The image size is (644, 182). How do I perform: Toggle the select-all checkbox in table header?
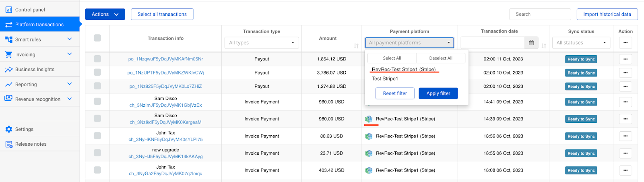coord(97,38)
